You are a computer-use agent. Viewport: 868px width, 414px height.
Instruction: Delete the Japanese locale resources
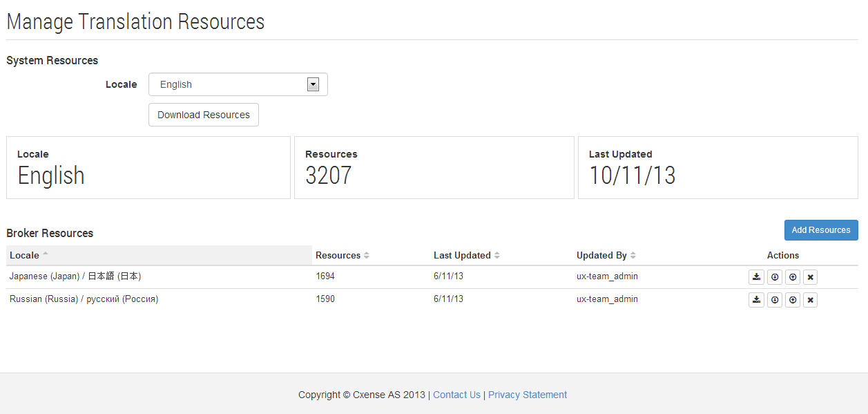tap(811, 277)
